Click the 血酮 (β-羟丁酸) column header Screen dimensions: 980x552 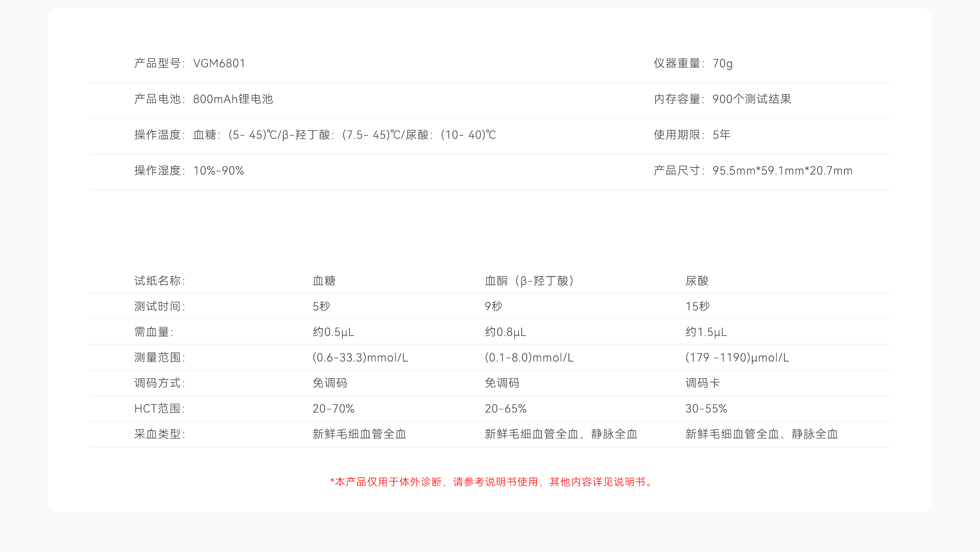[529, 281]
